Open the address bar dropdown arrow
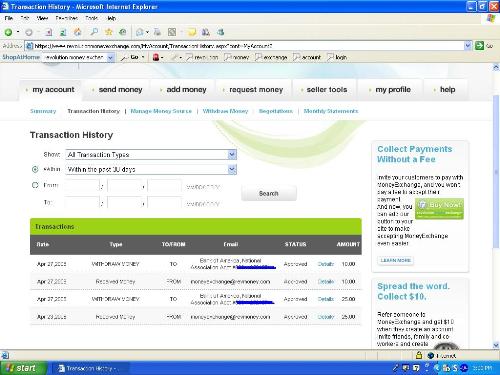The width and height of the screenshot is (500, 375). click(x=468, y=46)
